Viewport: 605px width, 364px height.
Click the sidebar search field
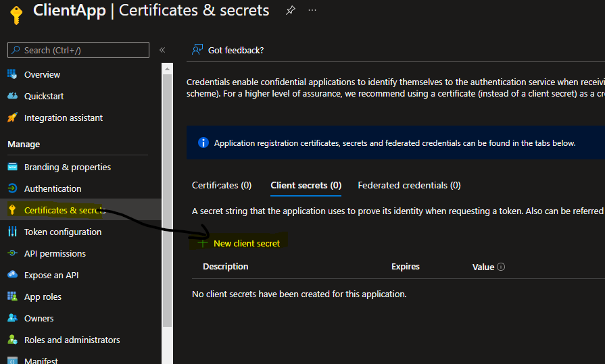pyautogui.click(x=78, y=50)
